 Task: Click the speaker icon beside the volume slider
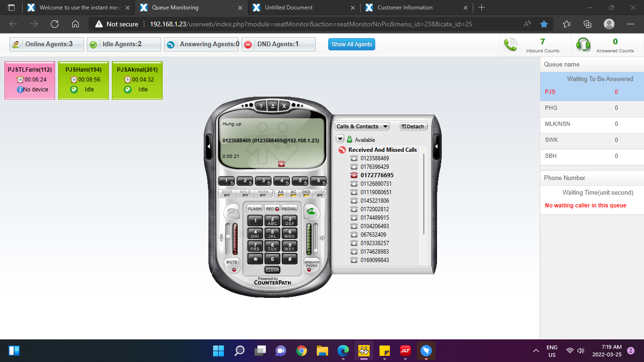tap(322, 238)
